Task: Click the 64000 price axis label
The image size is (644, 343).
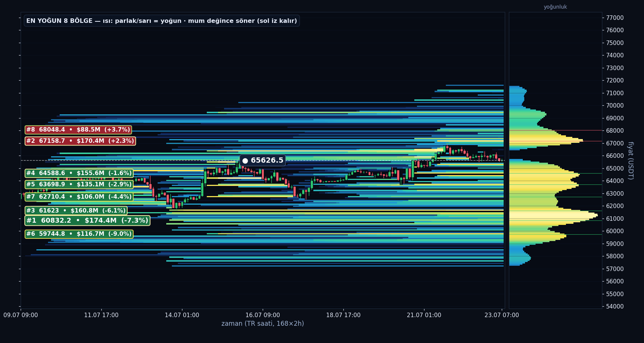Action: [615, 181]
